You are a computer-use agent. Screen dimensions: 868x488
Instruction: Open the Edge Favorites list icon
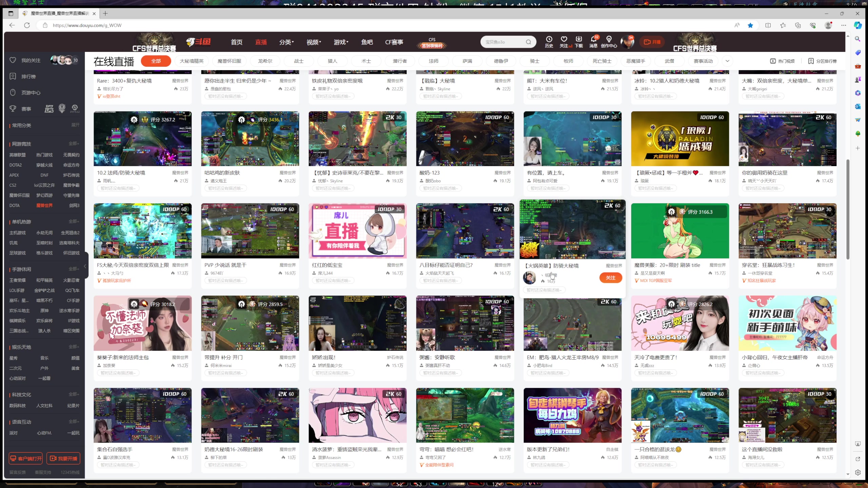pyautogui.click(x=783, y=25)
